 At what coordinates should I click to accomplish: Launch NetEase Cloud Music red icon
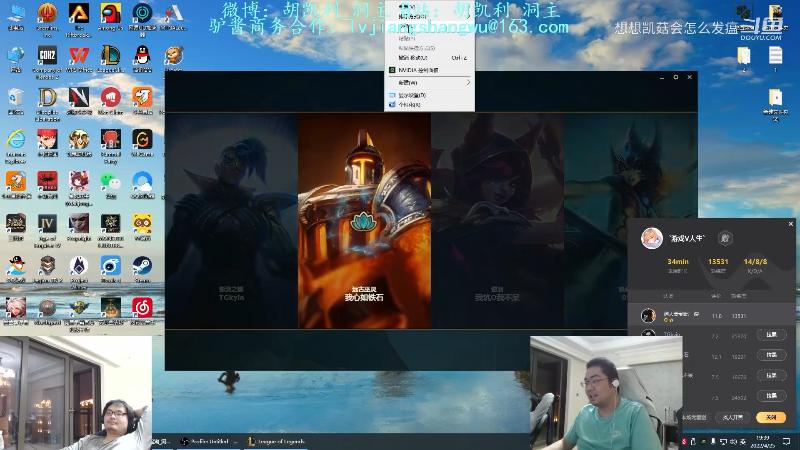point(142,311)
